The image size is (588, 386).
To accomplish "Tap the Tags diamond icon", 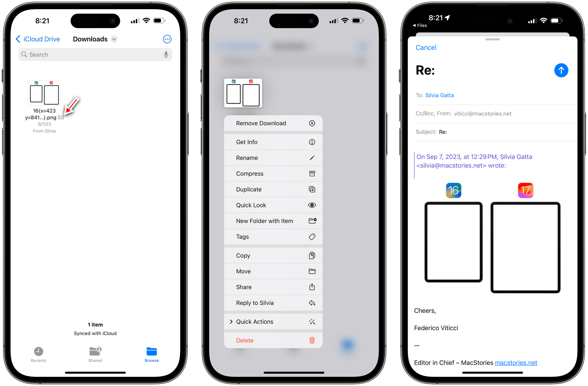I will tap(313, 236).
